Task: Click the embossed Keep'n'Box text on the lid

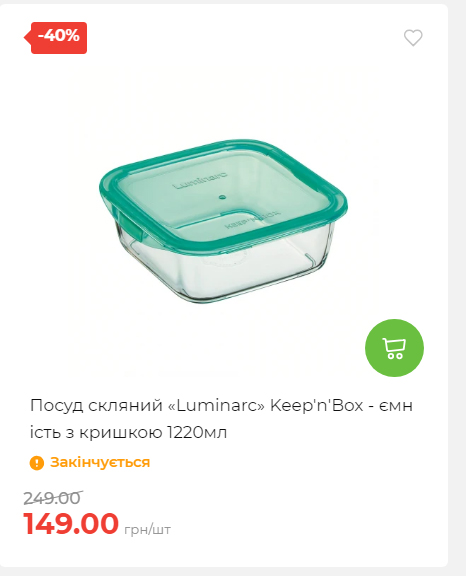Action: point(252,219)
